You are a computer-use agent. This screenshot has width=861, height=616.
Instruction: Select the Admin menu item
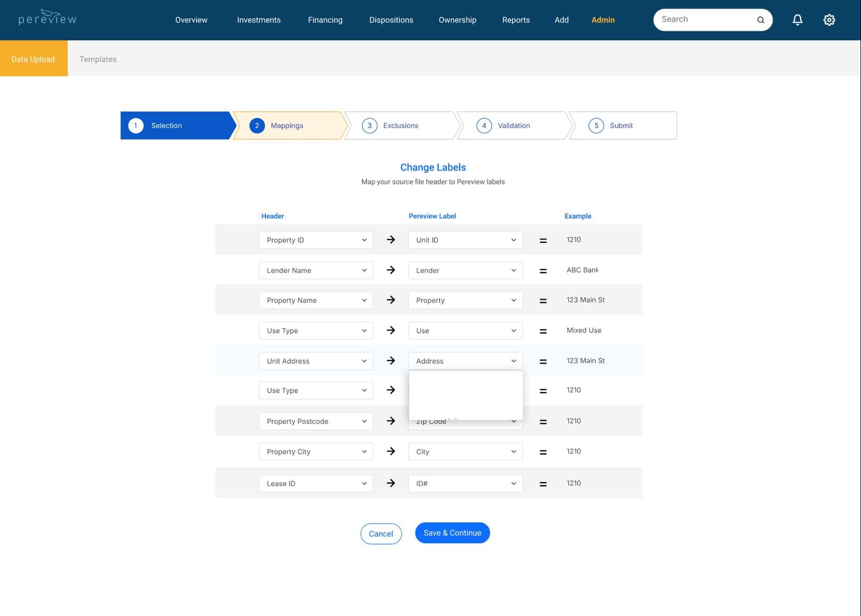pyautogui.click(x=603, y=20)
